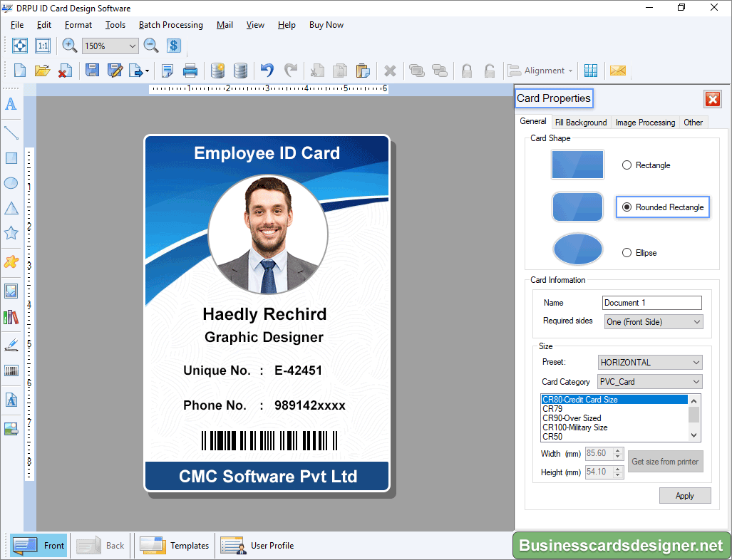
Task: Click the Fit to window icon
Action: pos(20,46)
